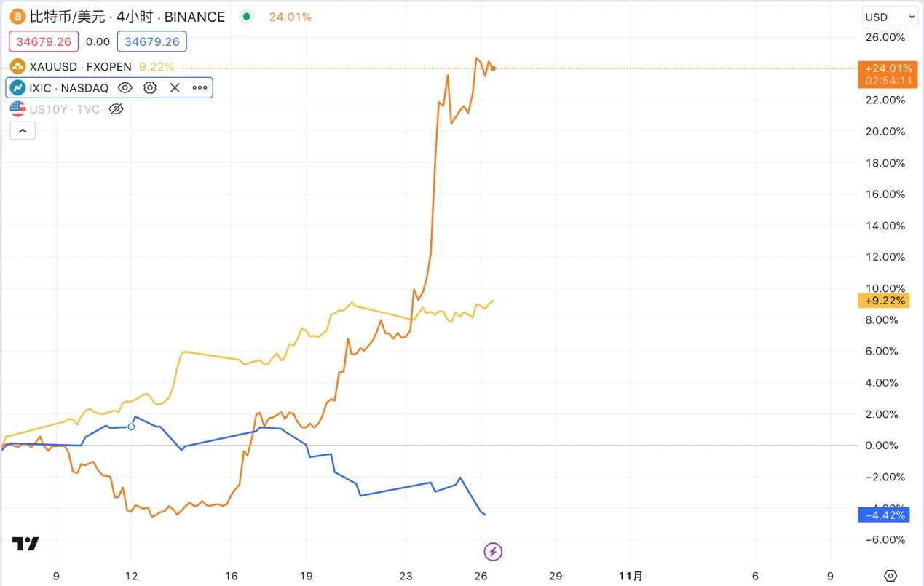
Task: Collapse the chart legend with chevron button
Action: tap(23, 131)
